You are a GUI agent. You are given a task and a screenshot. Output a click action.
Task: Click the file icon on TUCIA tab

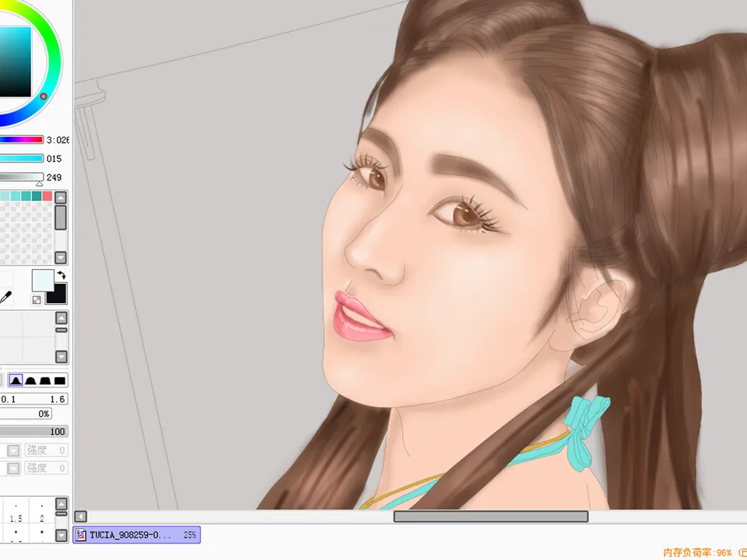[x=80, y=535]
